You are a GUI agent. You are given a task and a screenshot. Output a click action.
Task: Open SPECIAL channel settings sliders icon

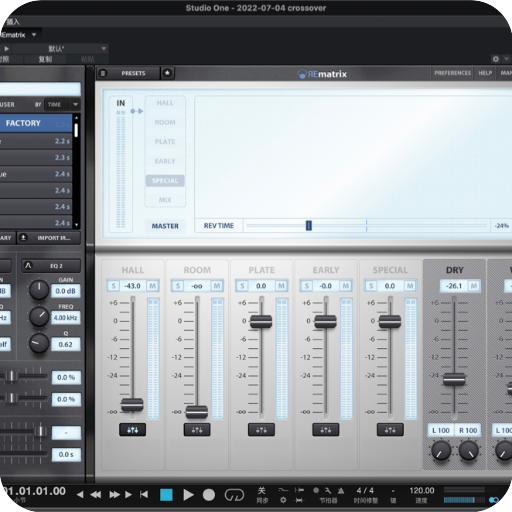[x=390, y=430]
